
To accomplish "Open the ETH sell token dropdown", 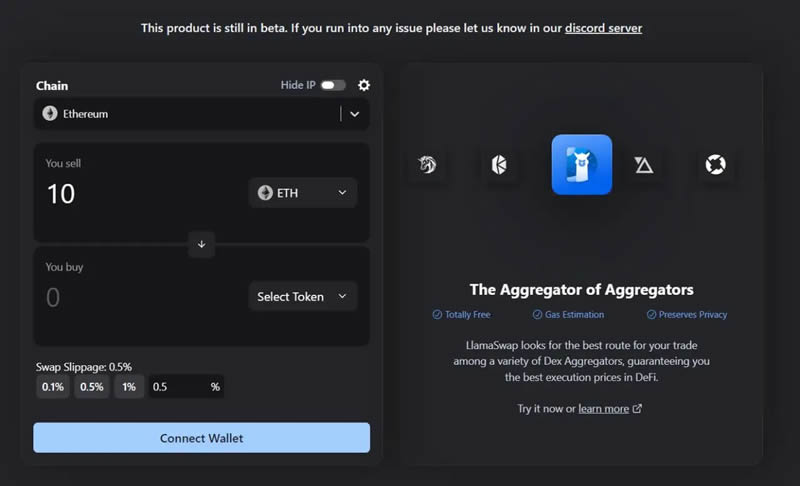I will [302, 193].
